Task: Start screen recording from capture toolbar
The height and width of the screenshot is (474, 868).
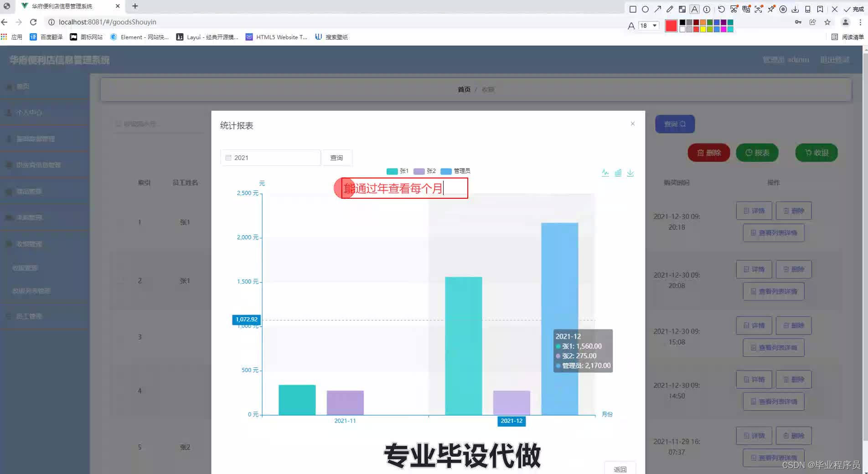Action: click(783, 9)
